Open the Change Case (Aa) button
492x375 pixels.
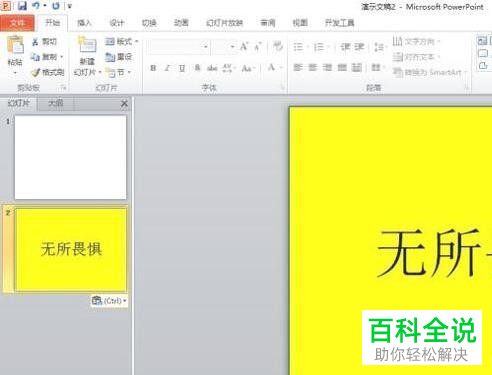[x=248, y=68]
